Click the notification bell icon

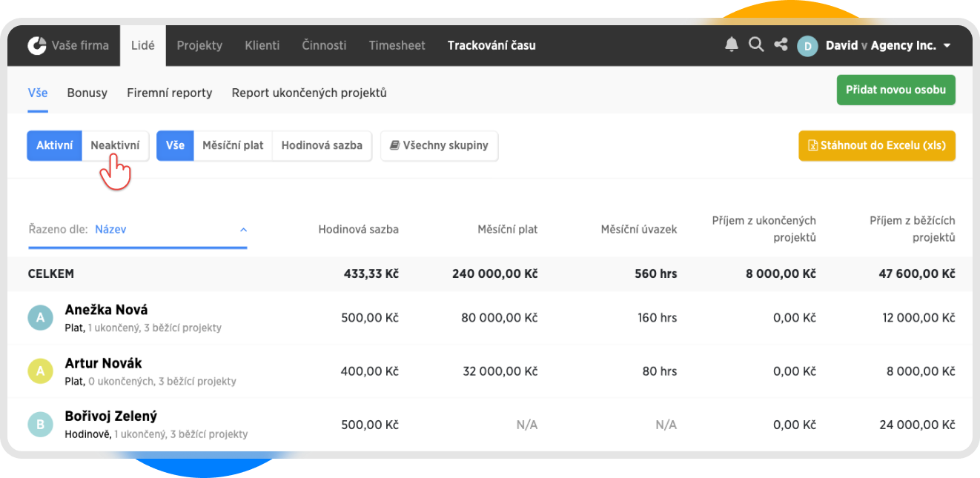(x=731, y=45)
